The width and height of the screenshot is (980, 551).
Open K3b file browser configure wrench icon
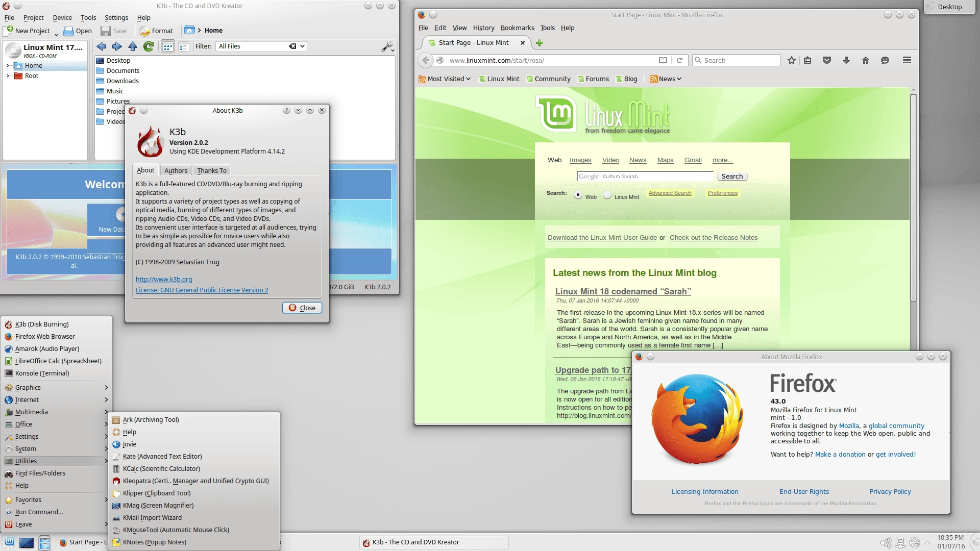387,47
